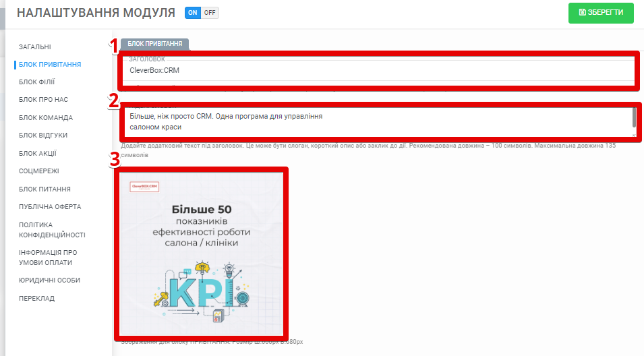Open ПУБЛІЧНА ОФЕРТА section
The width and height of the screenshot is (644, 356).
50,207
